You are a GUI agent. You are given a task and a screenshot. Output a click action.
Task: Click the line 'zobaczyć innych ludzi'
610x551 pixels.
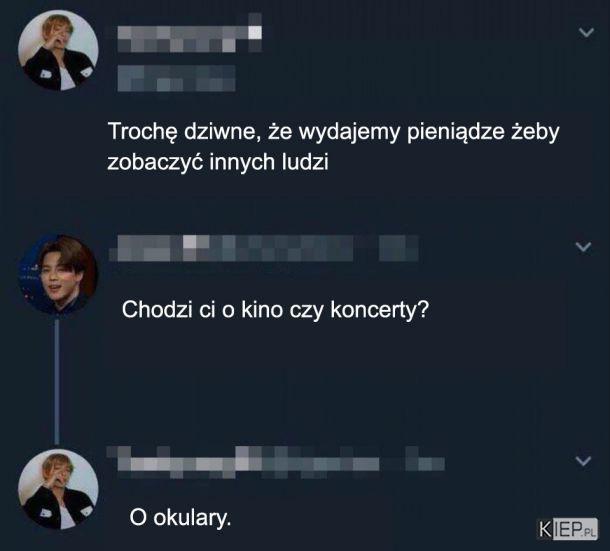pos(218,161)
